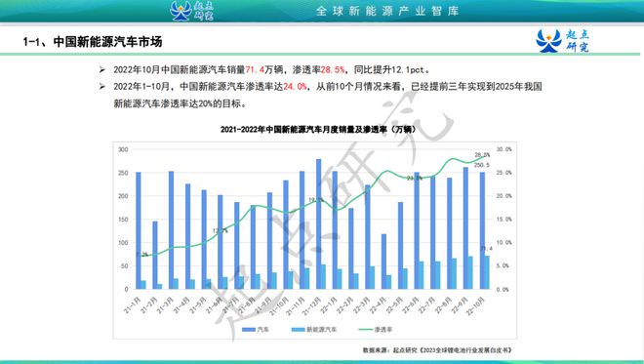644x364 pixels.
Task: Click the 起点研究 logo in top banner
Action: click(x=191, y=11)
